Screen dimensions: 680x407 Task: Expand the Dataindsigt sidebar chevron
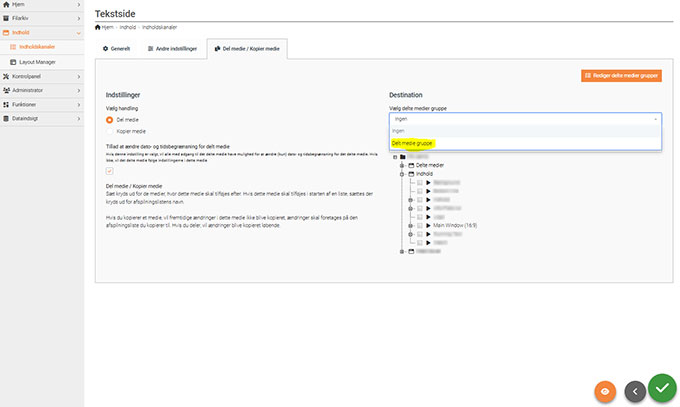(78, 118)
